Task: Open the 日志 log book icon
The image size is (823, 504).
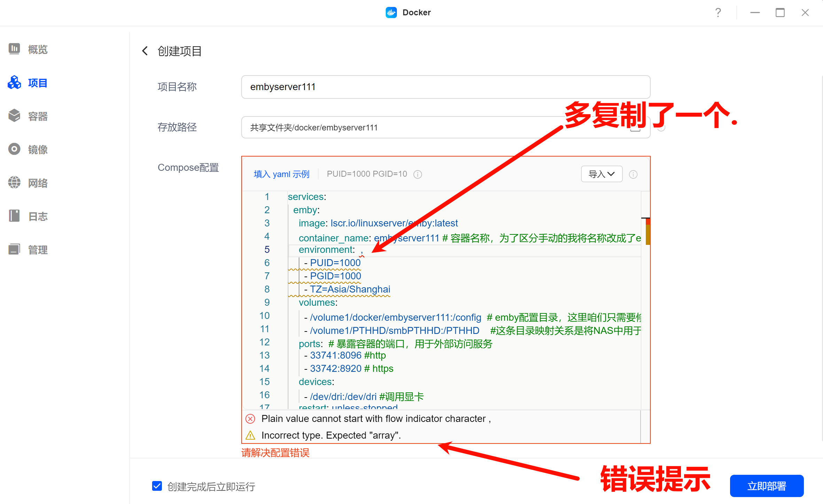Action: point(14,216)
